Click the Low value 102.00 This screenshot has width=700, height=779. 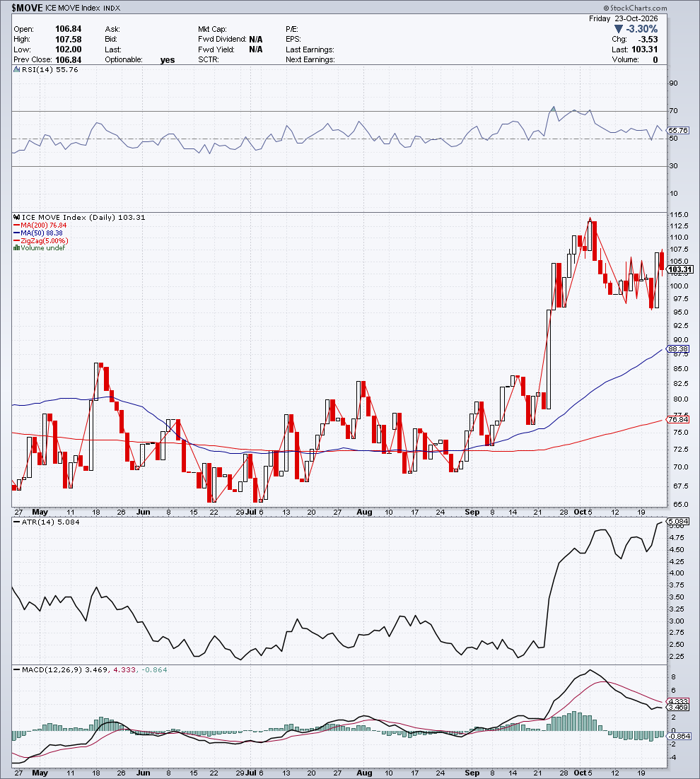(x=68, y=49)
